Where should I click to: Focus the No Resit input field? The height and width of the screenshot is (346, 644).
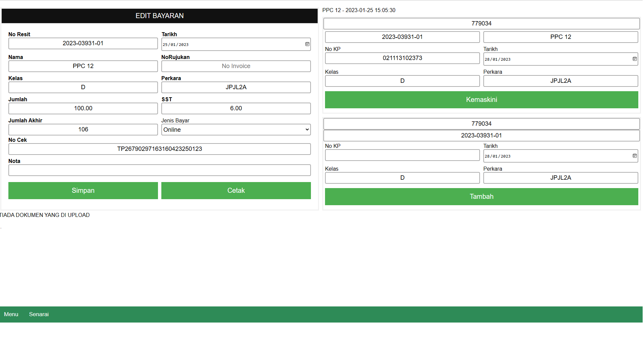click(x=83, y=44)
